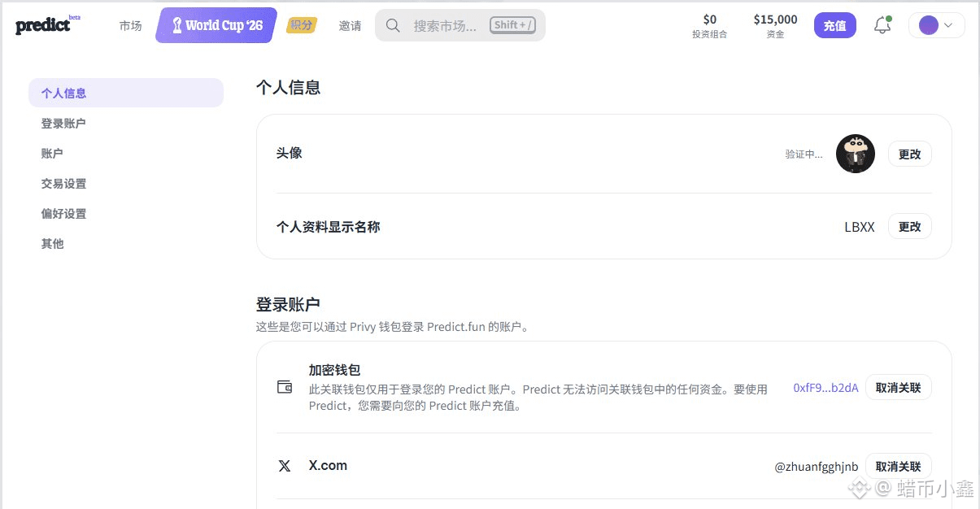Viewport: 980px width, 509px height.
Task: Open the 积分 points badge
Action: (x=302, y=25)
